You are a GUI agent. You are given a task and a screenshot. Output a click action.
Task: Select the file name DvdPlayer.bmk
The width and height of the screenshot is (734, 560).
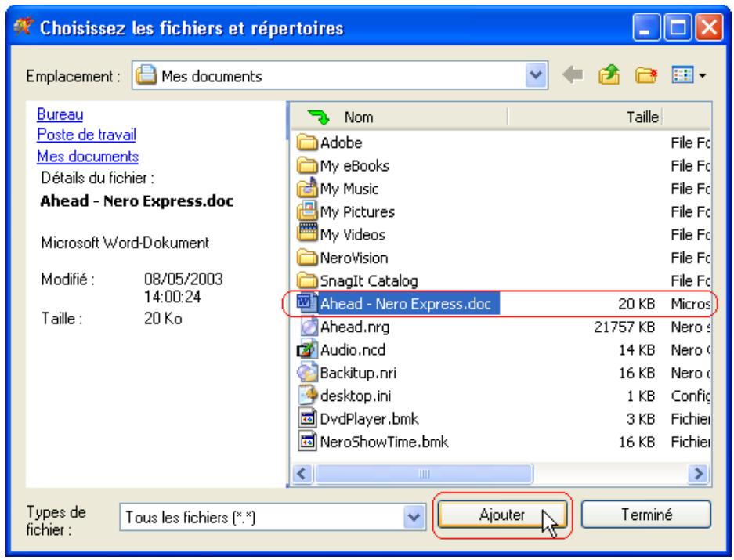pos(369,418)
